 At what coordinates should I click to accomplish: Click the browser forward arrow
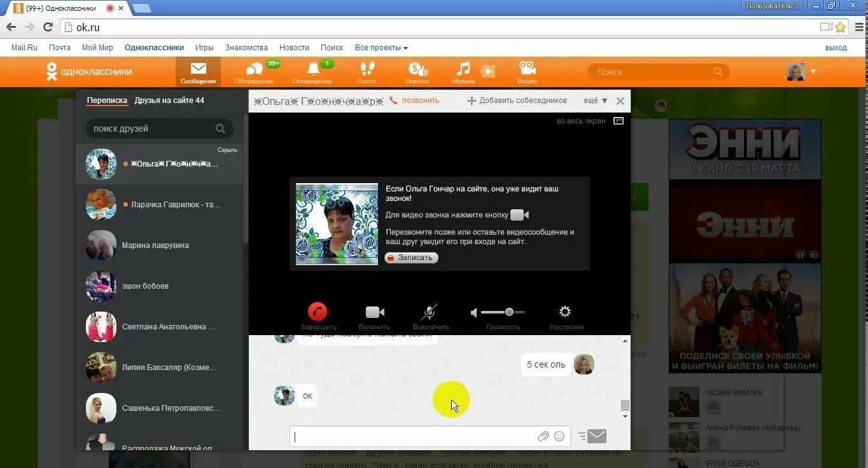tap(29, 27)
